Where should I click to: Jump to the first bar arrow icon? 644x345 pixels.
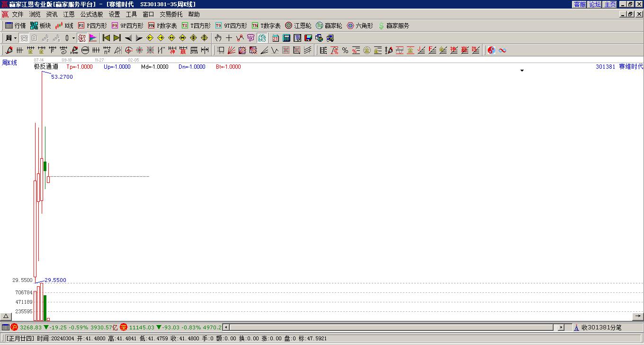[x=106, y=38]
